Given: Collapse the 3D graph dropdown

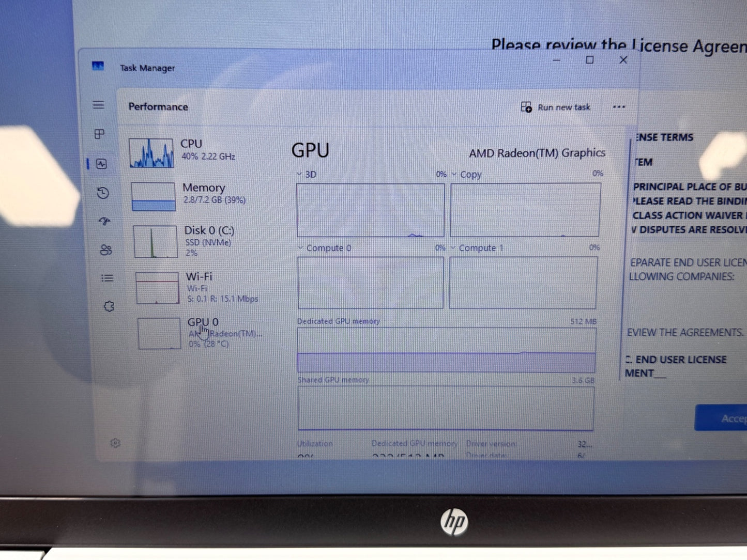Looking at the screenshot, I should pyautogui.click(x=299, y=174).
